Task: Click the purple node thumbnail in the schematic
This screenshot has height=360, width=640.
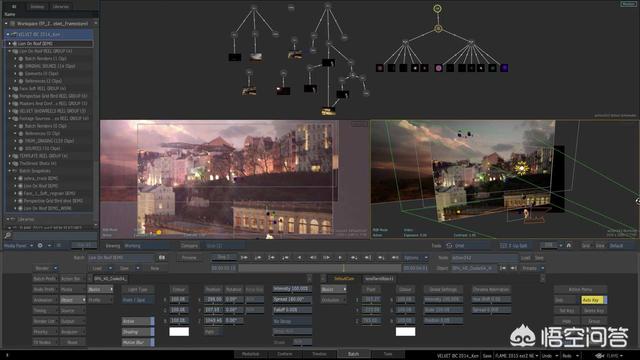Action: [x=504, y=68]
